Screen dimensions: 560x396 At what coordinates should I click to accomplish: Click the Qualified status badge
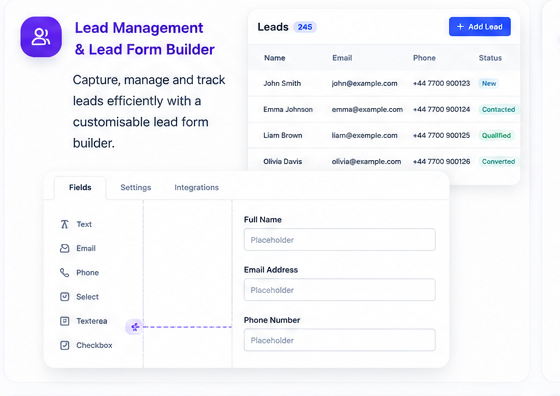coord(496,135)
